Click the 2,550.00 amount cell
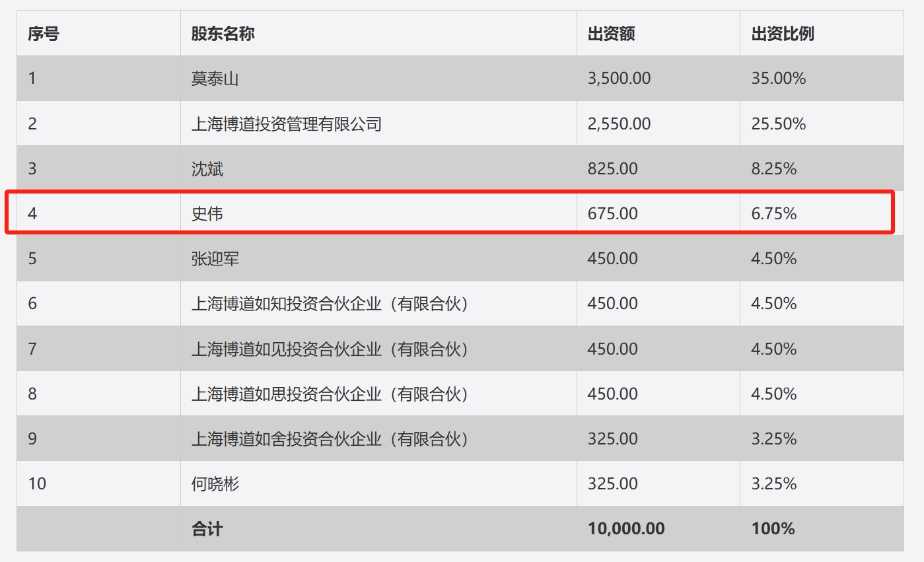Image resolution: width=924 pixels, height=562 pixels. click(619, 123)
